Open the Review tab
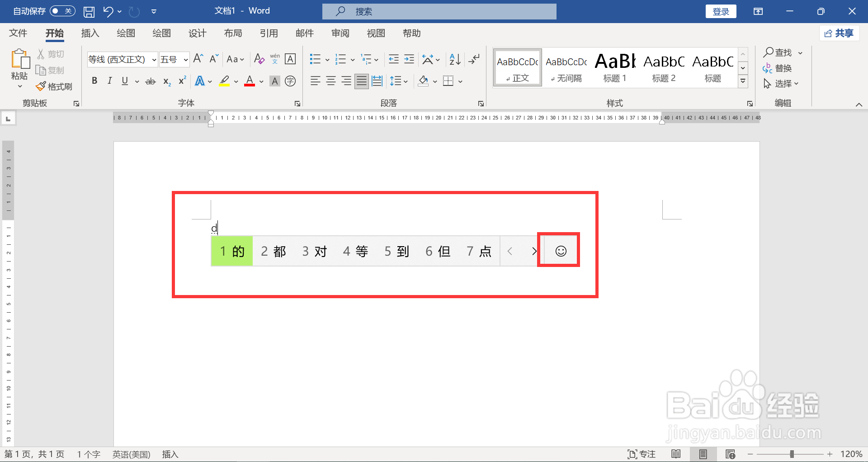Screen dimensions: 868x462 point(340,33)
